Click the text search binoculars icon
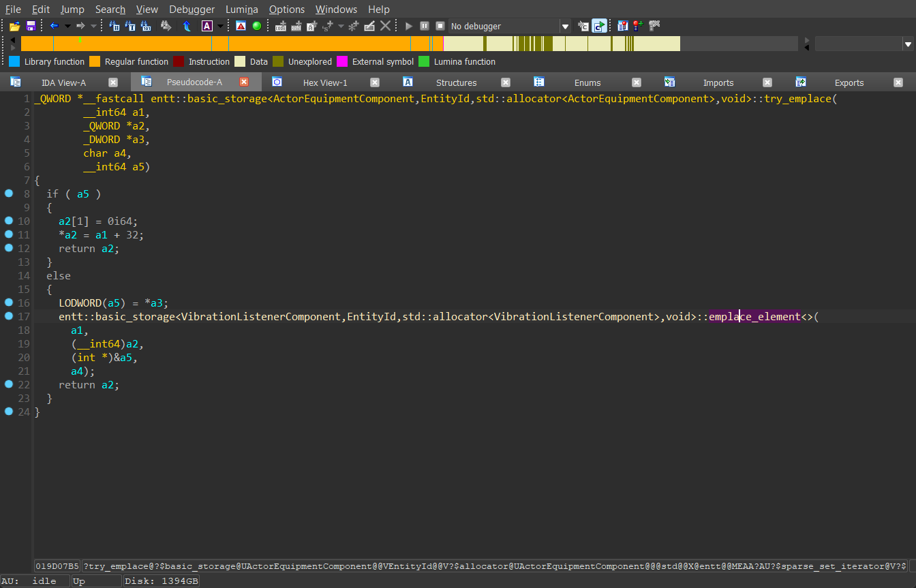This screenshot has height=588, width=916. coord(130,26)
